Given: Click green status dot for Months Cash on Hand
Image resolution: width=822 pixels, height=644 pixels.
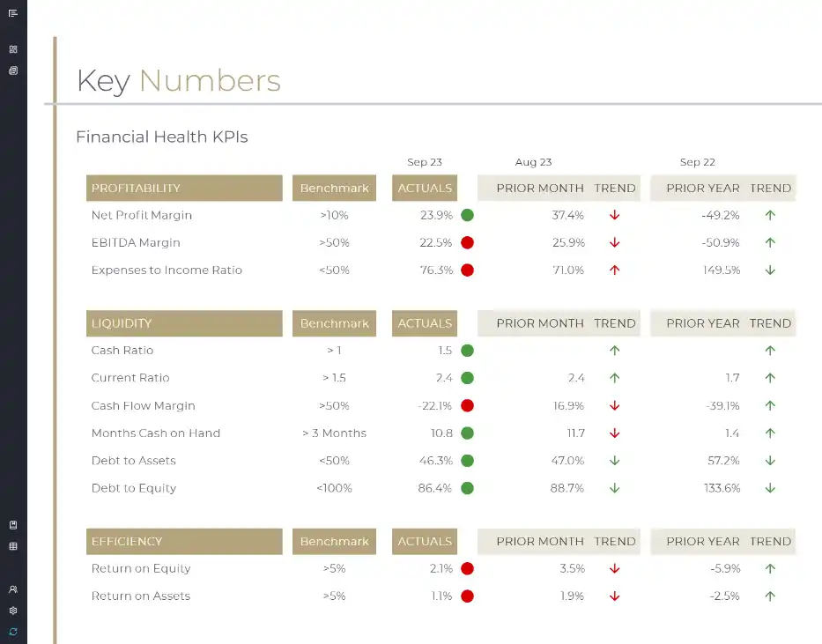Looking at the screenshot, I should (467, 433).
